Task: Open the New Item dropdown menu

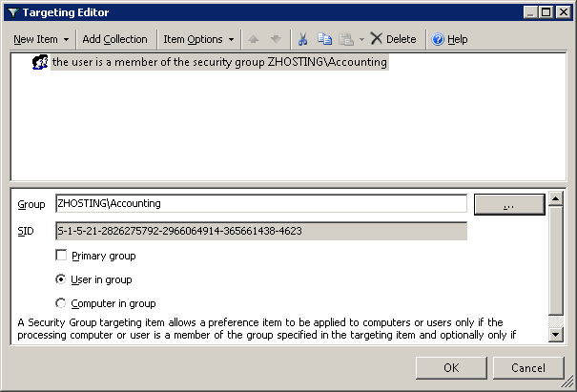Action: pos(41,39)
